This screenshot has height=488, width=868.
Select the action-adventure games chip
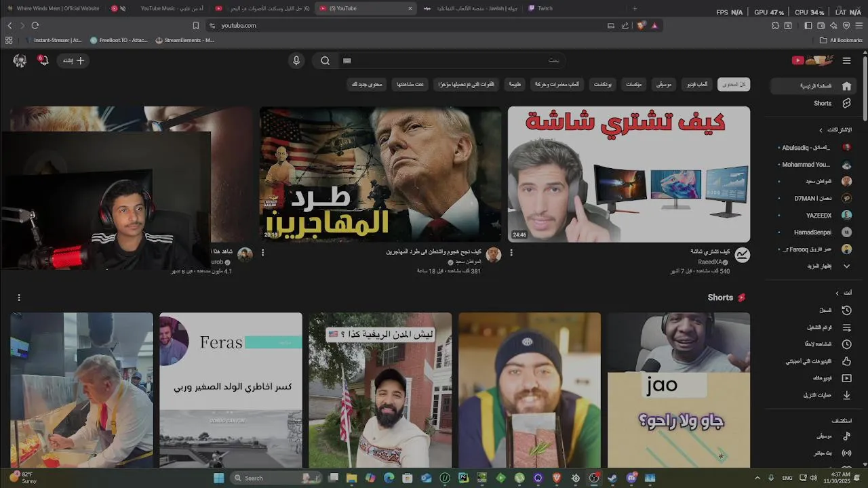coord(557,85)
